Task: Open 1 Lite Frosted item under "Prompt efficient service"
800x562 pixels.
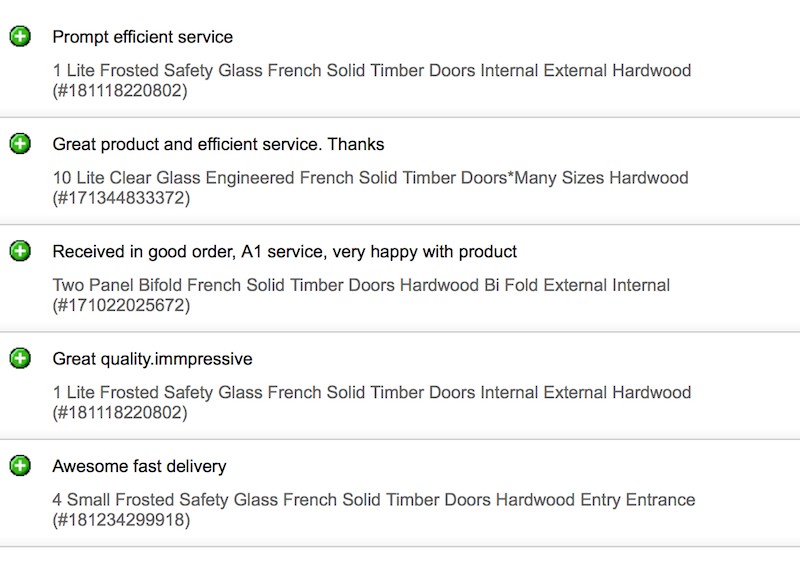Action: point(371,71)
